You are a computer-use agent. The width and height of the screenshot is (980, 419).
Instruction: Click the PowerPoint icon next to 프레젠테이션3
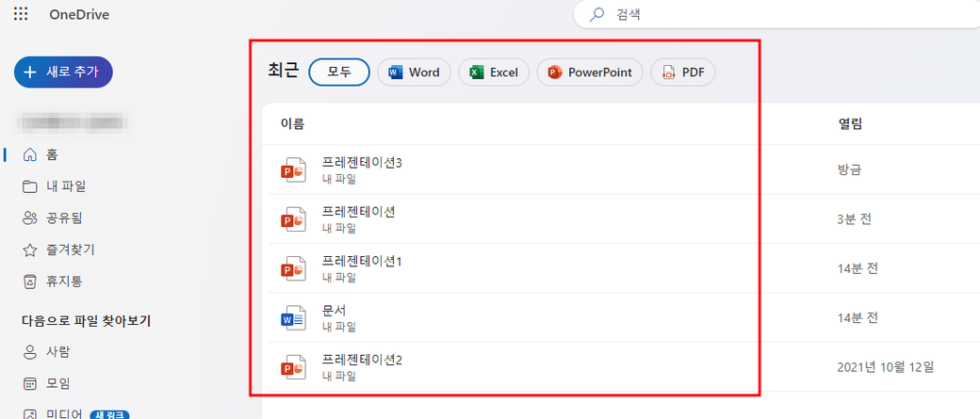[x=294, y=170]
